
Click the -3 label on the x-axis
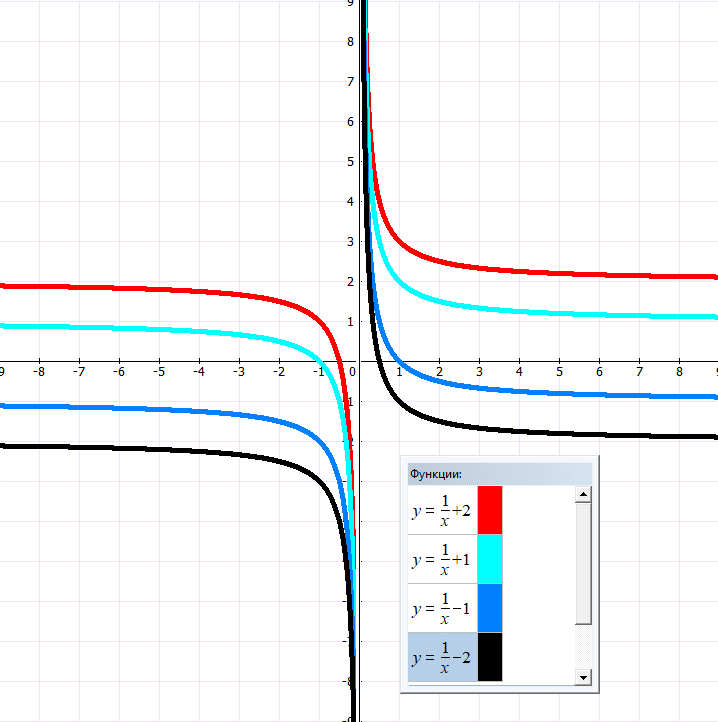click(x=238, y=372)
